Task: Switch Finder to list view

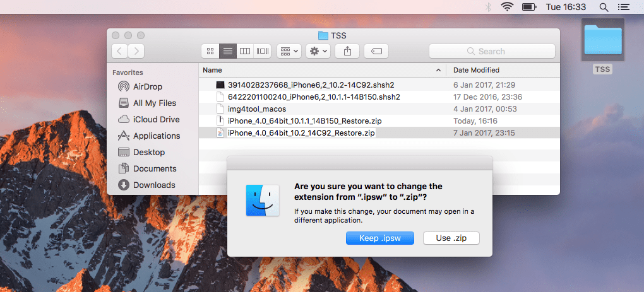Action: click(228, 51)
